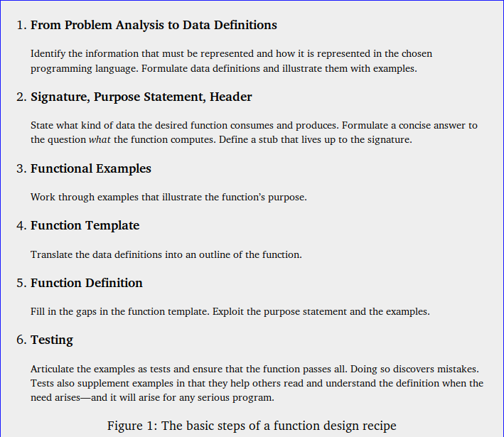Click the list number '2.'
The height and width of the screenshot is (437, 504).
tap(21, 97)
